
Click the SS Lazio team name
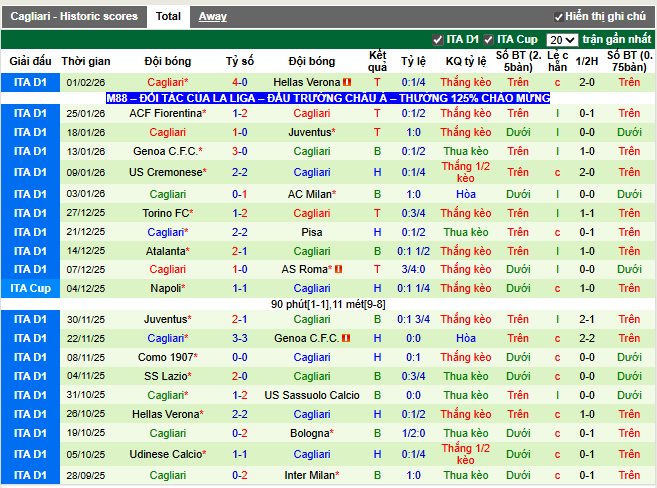(x=168, y=376)
